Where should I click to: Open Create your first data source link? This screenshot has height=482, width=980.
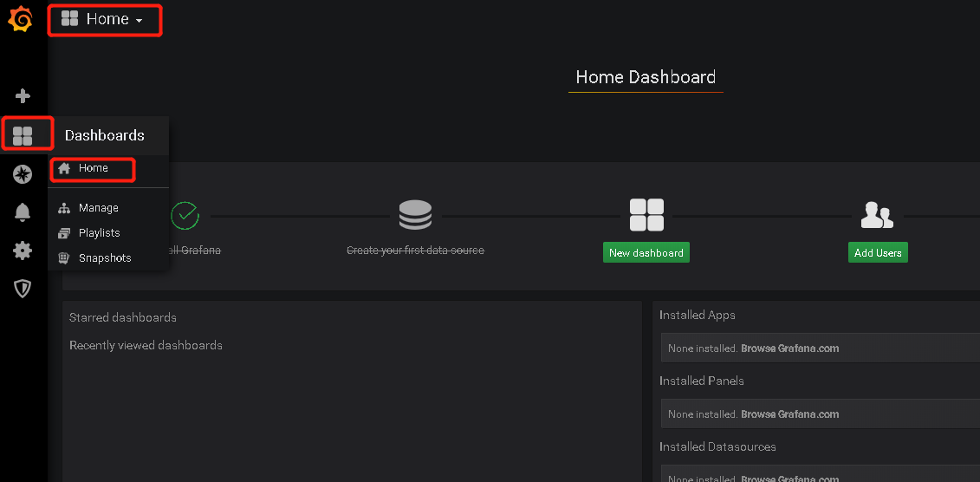[416, 251]
